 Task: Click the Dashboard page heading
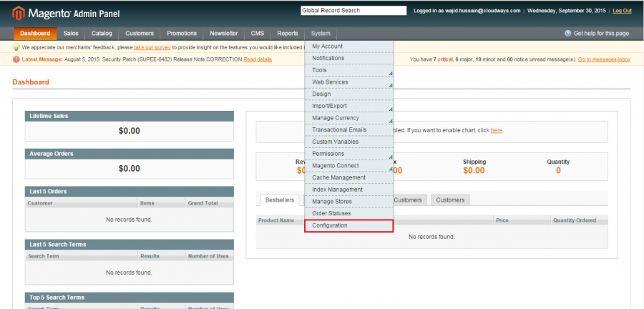(x=31, y=82)
